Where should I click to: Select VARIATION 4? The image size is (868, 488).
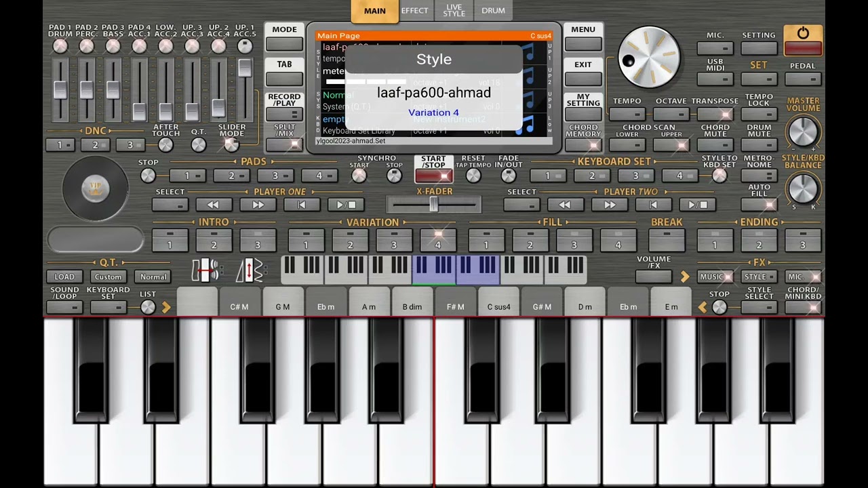437,240
